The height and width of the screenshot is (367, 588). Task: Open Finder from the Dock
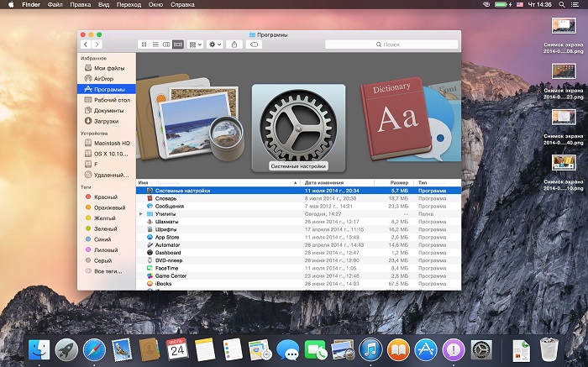pos(39,350)
